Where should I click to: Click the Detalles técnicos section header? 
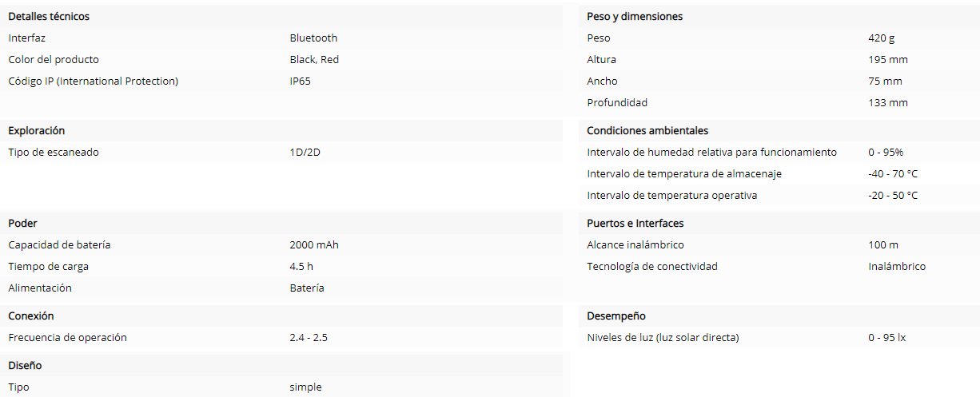[49, 16]
